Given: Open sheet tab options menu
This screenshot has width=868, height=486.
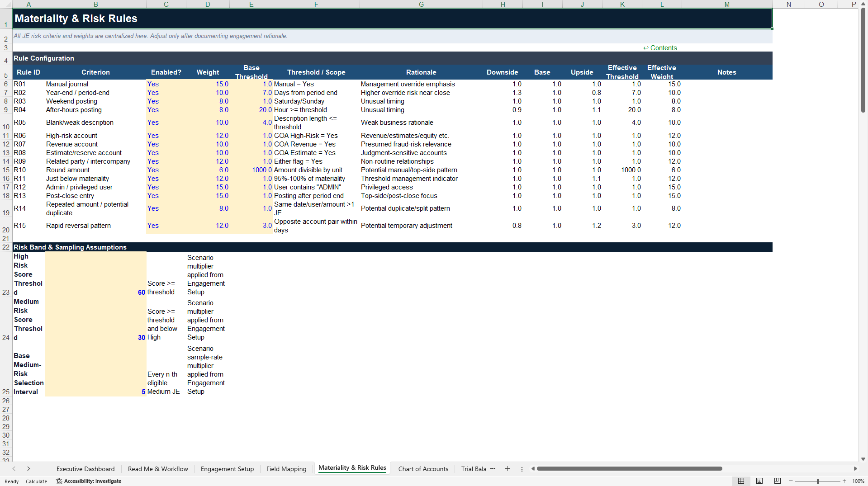Looking at the screenshot, I should [x=522, y=469].
